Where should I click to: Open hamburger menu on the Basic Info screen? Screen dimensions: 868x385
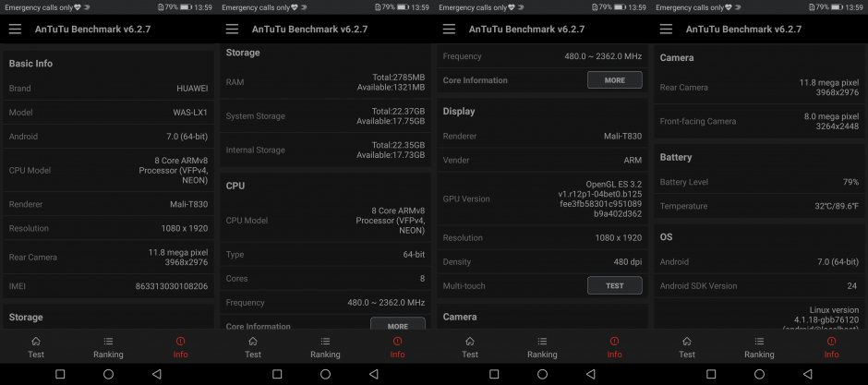pyautogui.click(x=15, y=30)
